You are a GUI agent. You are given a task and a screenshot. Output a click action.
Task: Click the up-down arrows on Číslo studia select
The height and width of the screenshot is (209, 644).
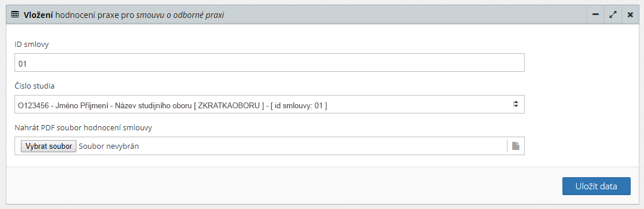point(516,104)
